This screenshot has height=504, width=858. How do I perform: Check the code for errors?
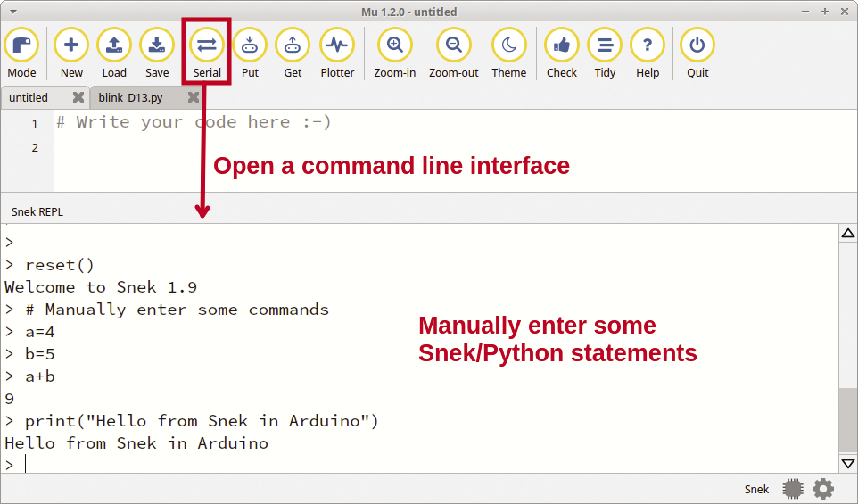[561, 54]
